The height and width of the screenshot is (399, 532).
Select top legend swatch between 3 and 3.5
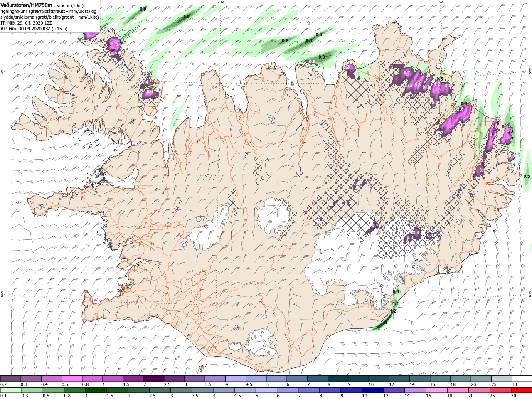[x=195, y=379]
